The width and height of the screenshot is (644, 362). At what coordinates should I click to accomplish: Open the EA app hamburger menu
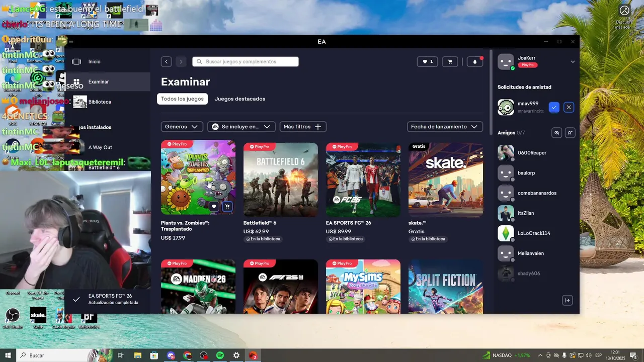[x=71, y=41]
